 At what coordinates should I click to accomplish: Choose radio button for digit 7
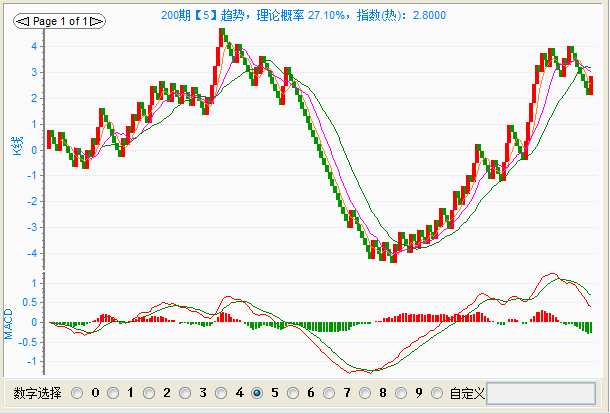tap(329, 394)
